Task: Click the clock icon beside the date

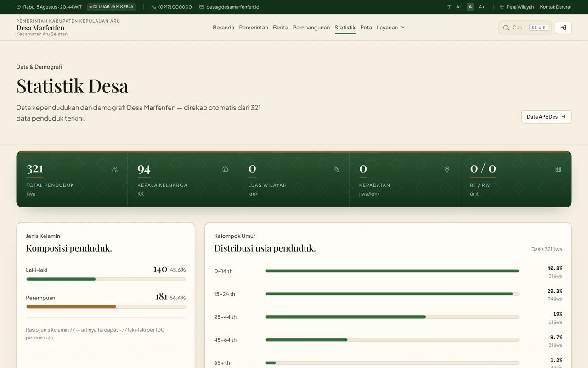Action: (18, 7)
